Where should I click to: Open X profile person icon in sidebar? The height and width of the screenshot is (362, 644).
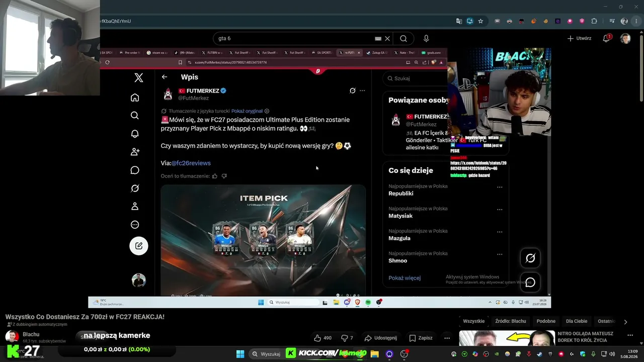[x=135, y=206]
